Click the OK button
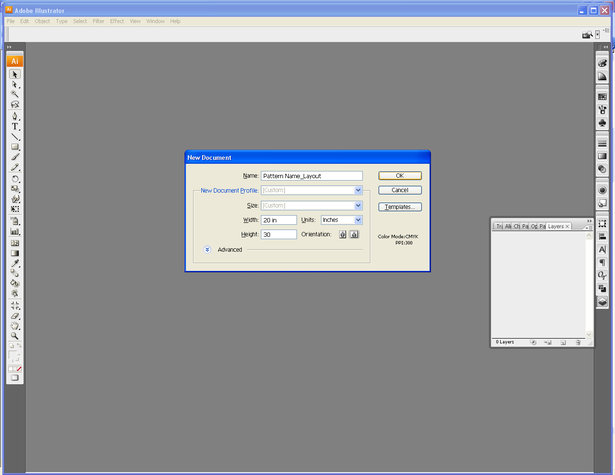 pos(400,175)
